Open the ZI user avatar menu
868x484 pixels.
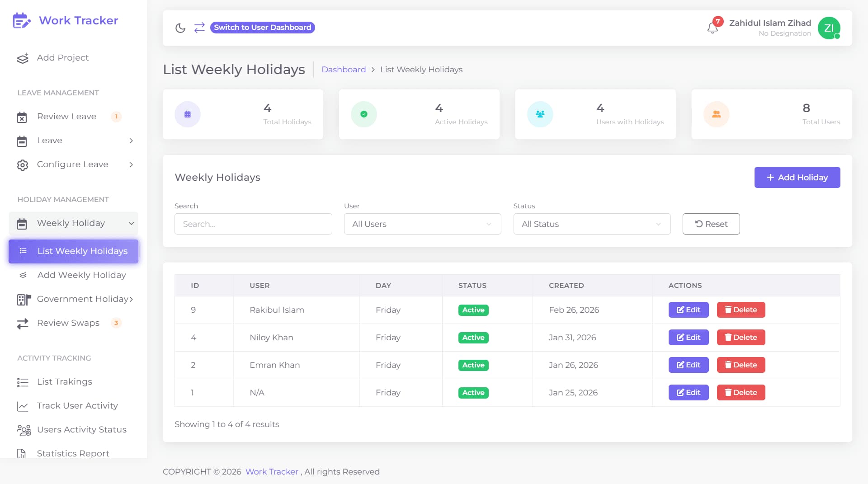829,28
